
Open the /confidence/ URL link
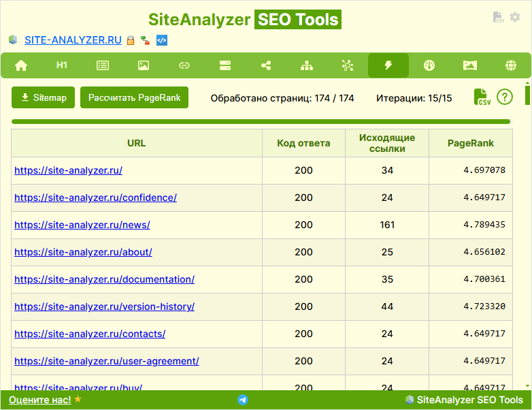tap(95, 198)
